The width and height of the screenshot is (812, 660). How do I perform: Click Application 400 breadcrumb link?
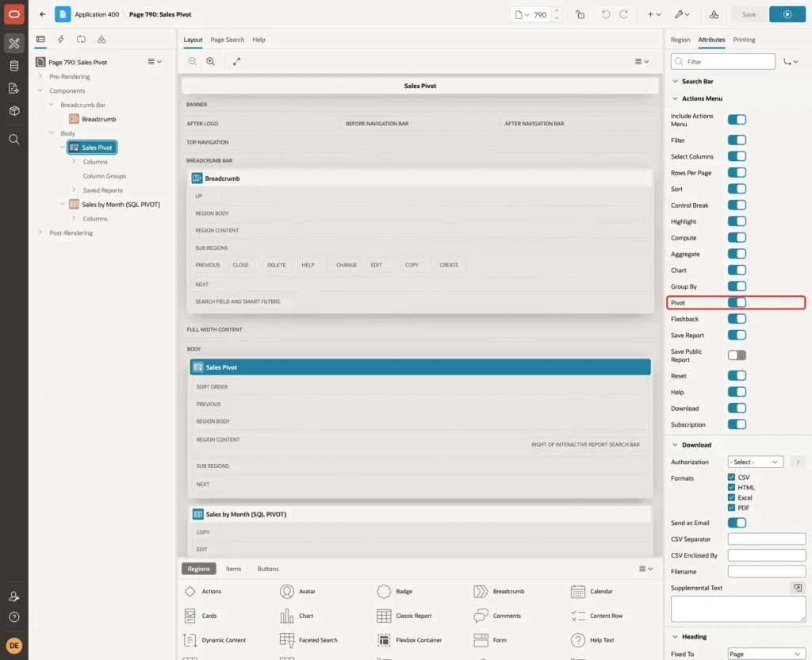97,14
